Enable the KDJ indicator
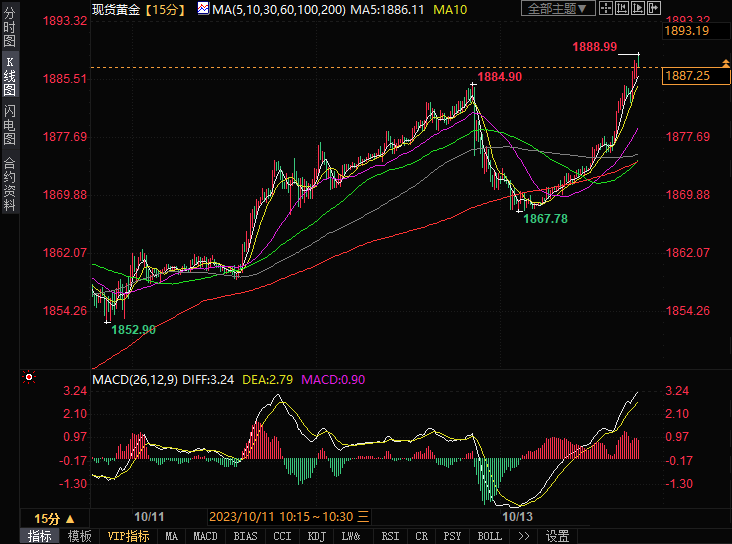732x544 pixels. click(x=316, y=536)
